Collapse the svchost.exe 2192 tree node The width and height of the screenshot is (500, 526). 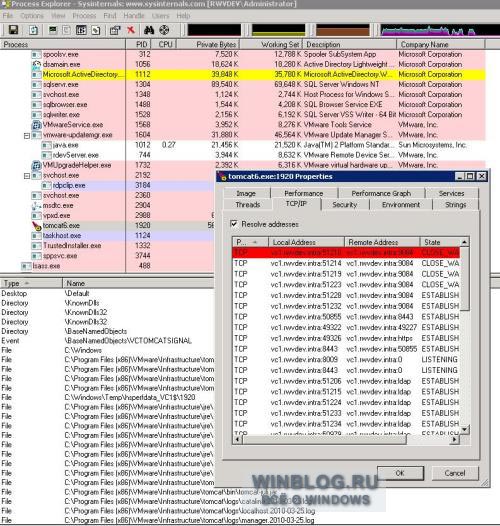pyautogui.click(x=27, y=176)
